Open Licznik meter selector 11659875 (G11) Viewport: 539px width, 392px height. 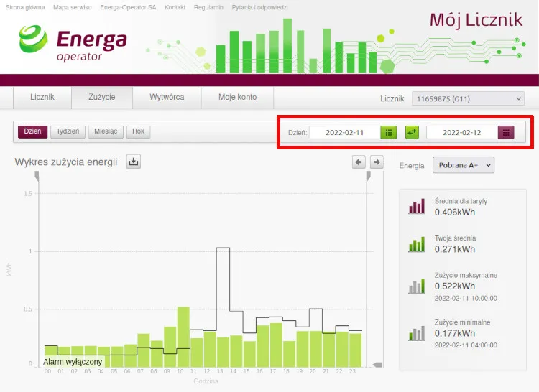point(468,99)
